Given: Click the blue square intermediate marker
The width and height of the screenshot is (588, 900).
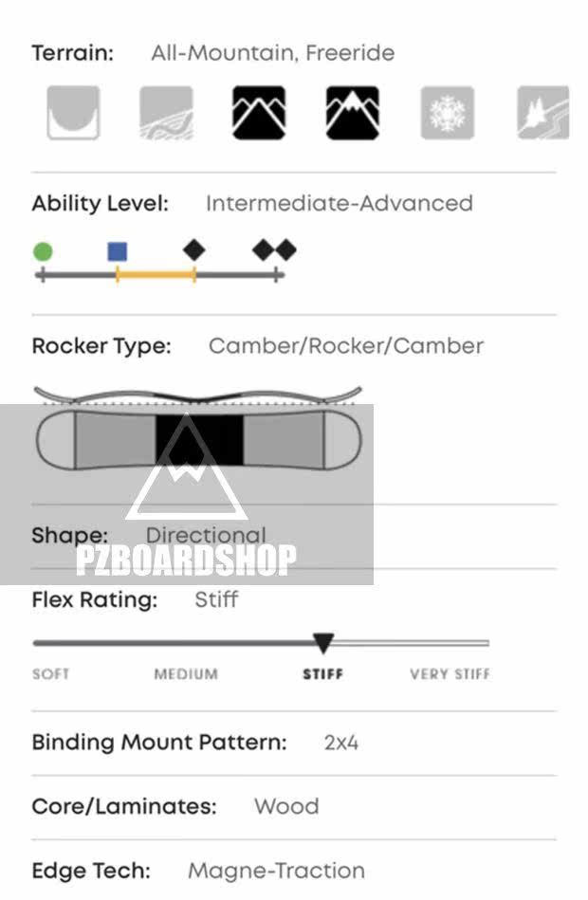Looking at the screenshot, I should coord(118,251).
